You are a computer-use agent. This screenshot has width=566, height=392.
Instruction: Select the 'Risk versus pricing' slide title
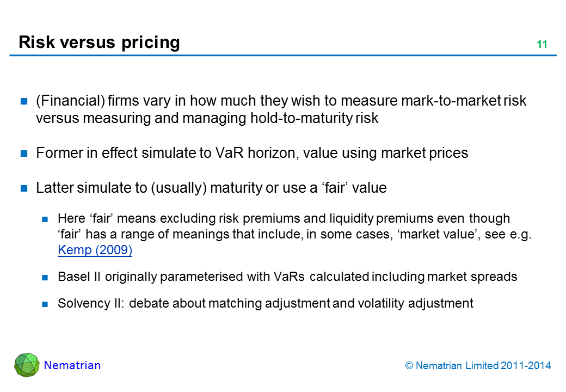pyautogui.click(x=99, y=42)
